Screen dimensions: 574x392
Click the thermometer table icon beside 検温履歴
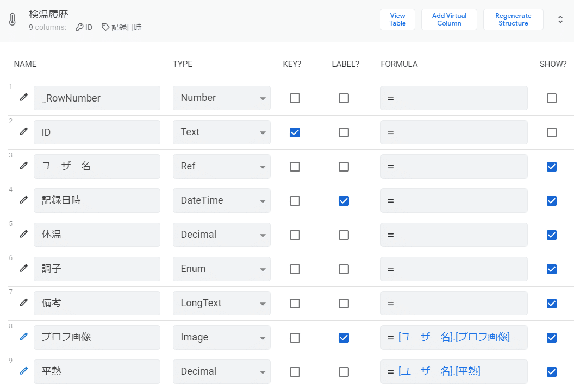coord(13,20)
